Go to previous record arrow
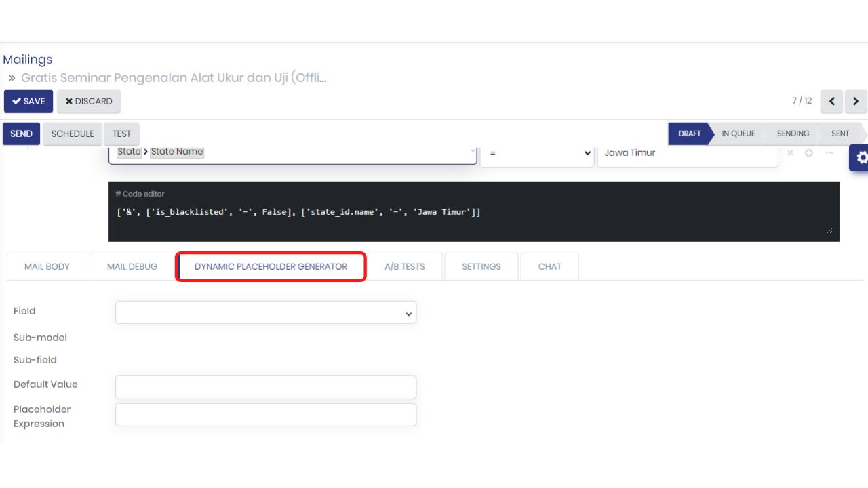 831,101
